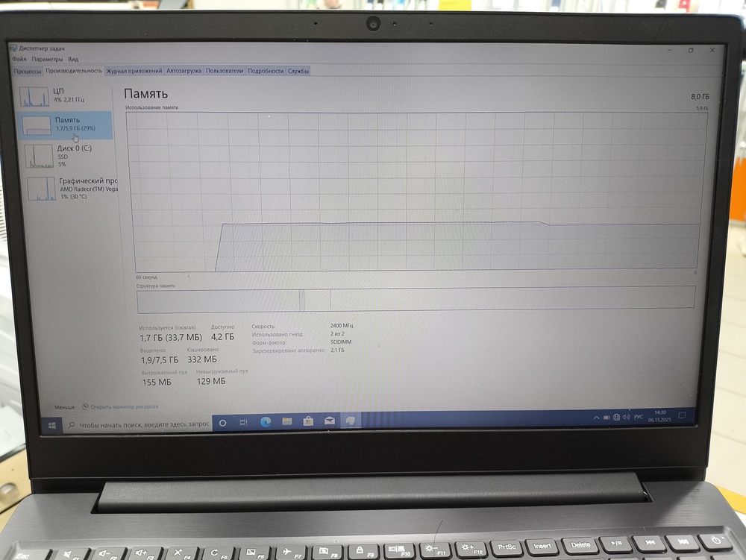Open the Mail app in taskbar

tap(329, 422)
